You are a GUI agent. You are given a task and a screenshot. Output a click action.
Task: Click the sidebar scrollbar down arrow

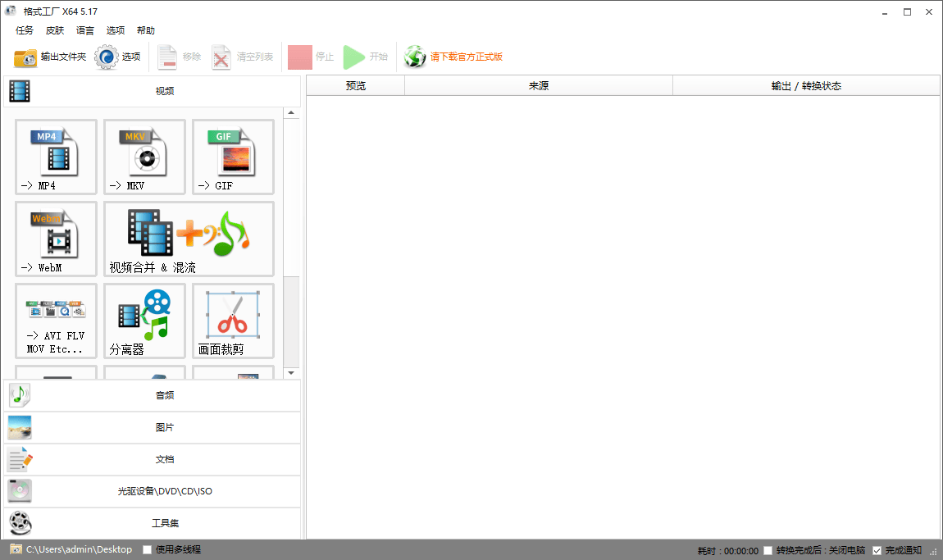coord(293,371)
